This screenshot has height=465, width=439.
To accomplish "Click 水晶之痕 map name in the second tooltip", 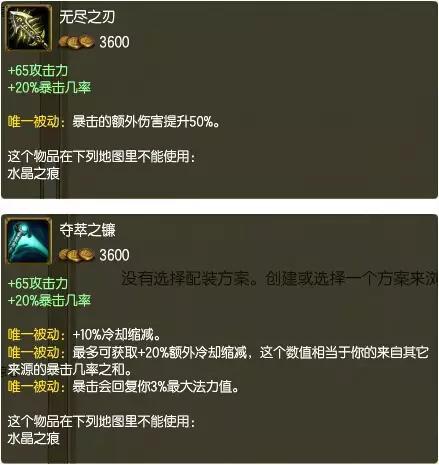I will (x=33, y=439).
